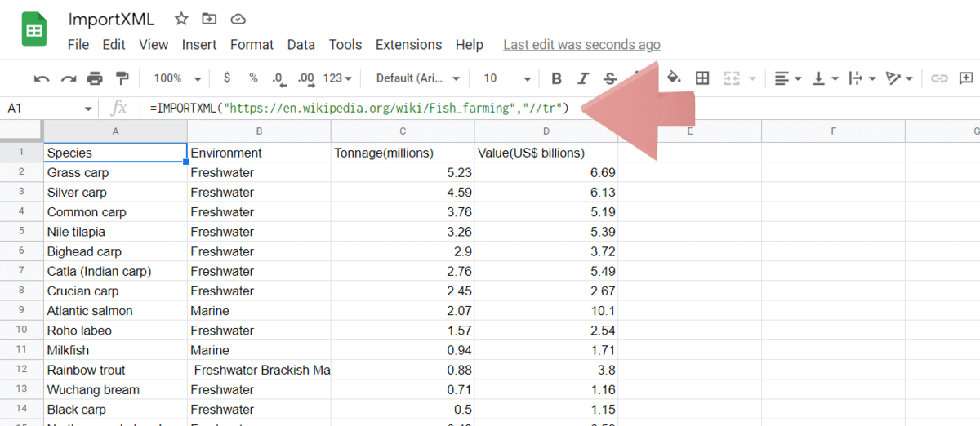This screenshot has height=426, width=980.
Task: Insert a comment via toolbar icon
Action: (x=967, y=78)
